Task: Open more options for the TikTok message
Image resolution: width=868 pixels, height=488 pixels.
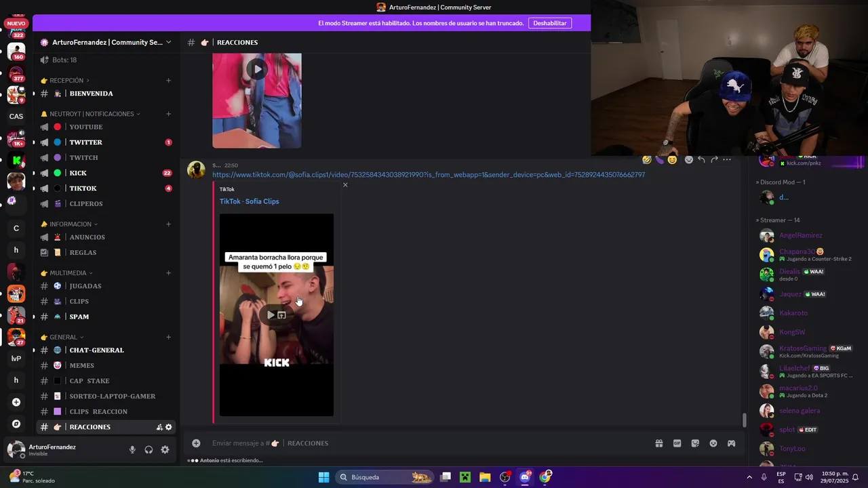Action: (x=727, y=160)
